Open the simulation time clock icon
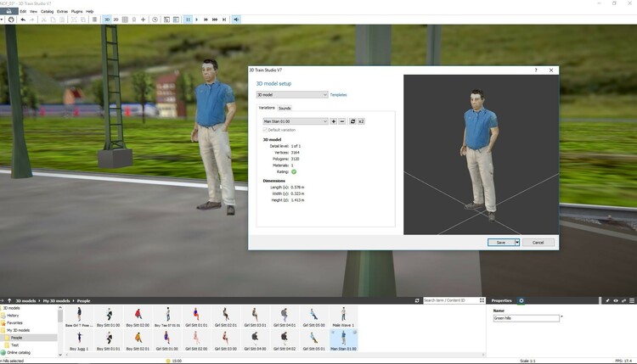This screenshot has width=637, height=364. [x=155, y=19]
